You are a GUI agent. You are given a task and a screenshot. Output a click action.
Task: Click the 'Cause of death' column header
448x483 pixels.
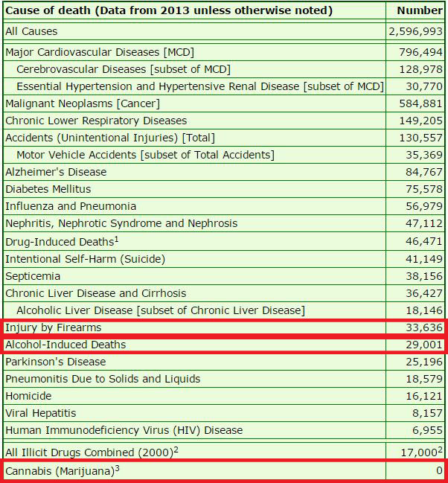[x=168, y=10]
